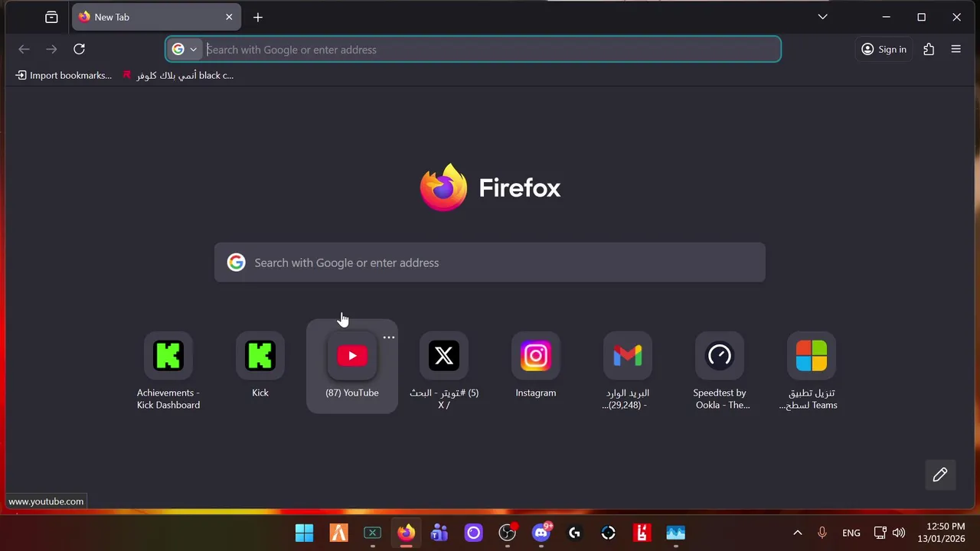
Task: Open the black clover anime bookmark
Action: tap(178, 75)
